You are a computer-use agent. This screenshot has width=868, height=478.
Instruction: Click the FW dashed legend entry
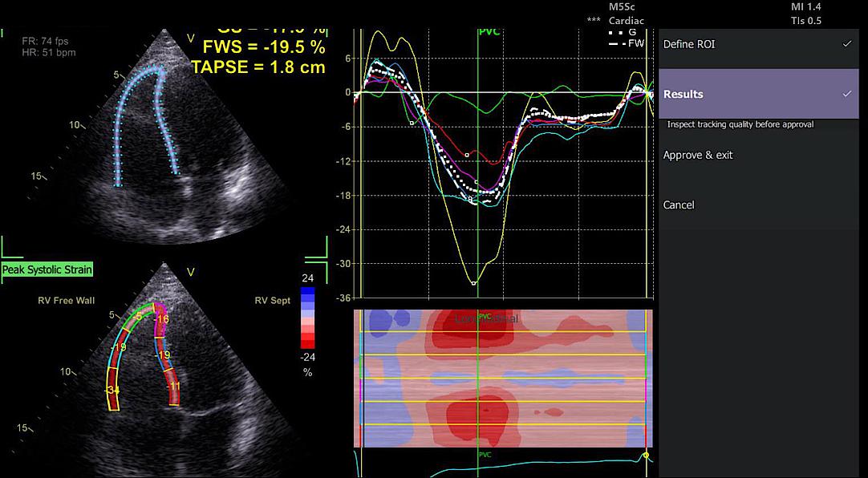(627, 43)
